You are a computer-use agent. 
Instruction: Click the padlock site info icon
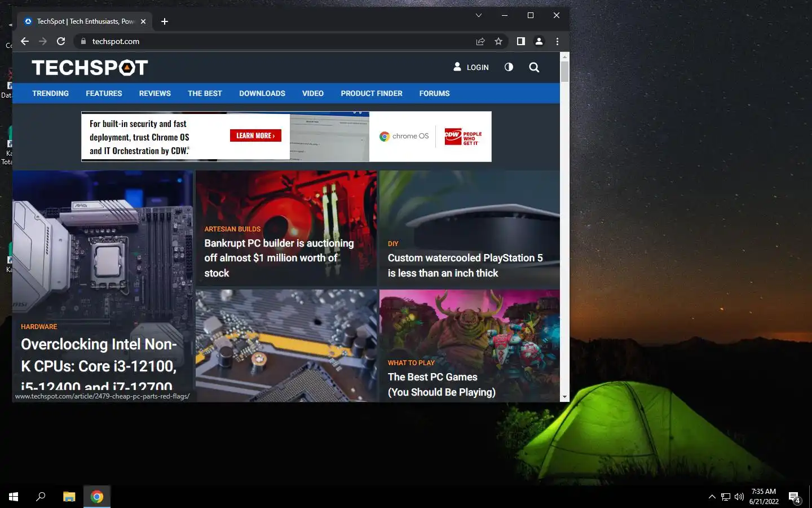(83, 41)
